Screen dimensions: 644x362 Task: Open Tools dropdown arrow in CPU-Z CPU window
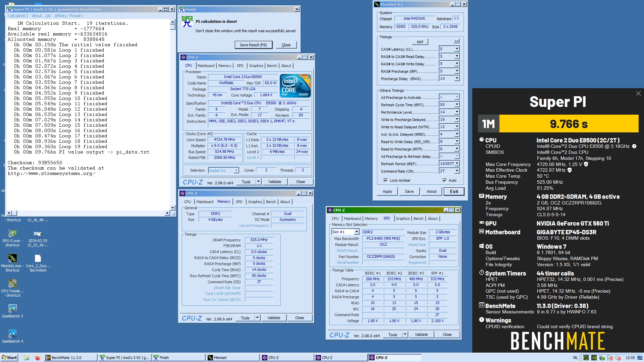click(258, 182)
